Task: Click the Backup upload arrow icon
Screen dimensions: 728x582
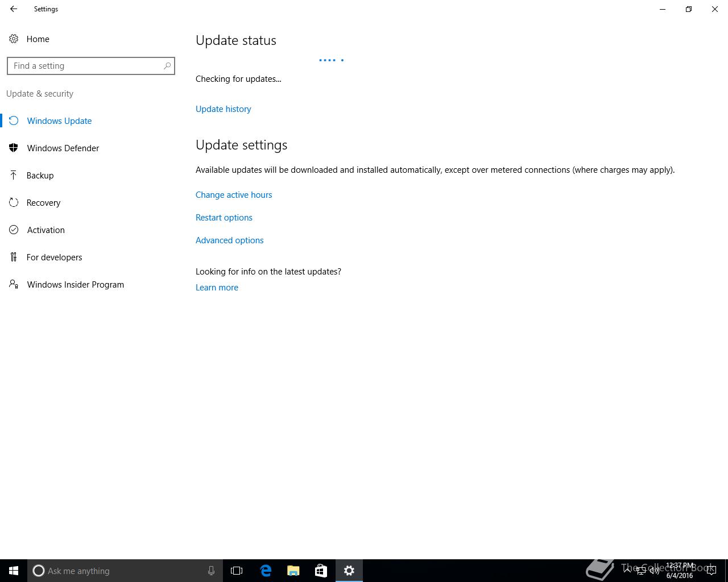Action: (x=14, y=175)
